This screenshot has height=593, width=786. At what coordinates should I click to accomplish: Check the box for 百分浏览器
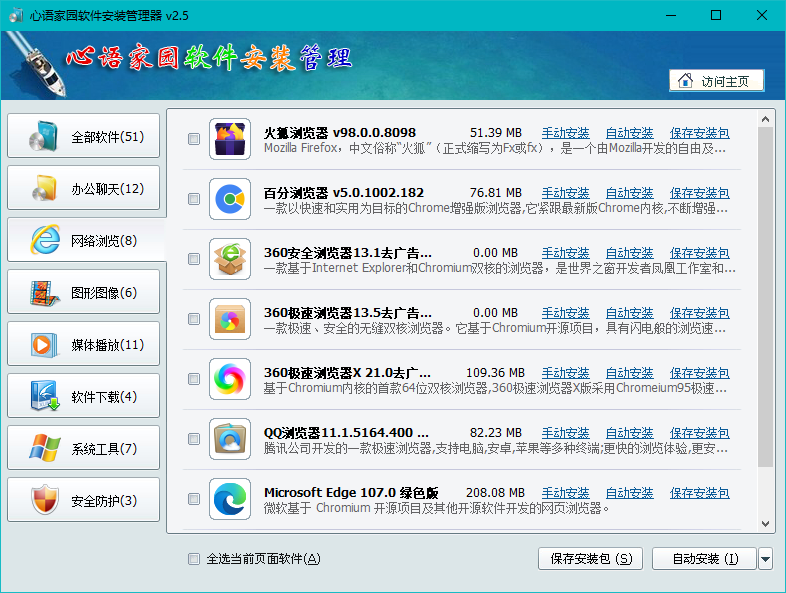click(x=193, y=199)
